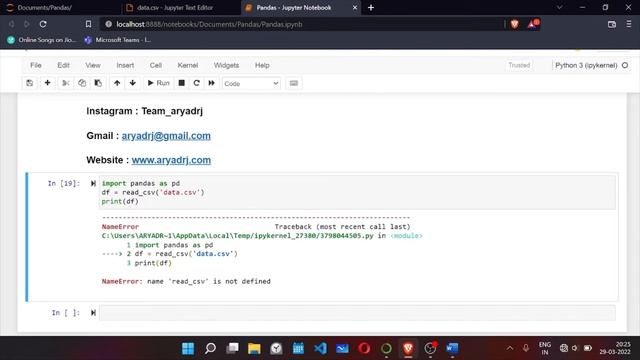Open a new browser tab
This screenshot has width=640, height=360.
[x=371, y=7]
